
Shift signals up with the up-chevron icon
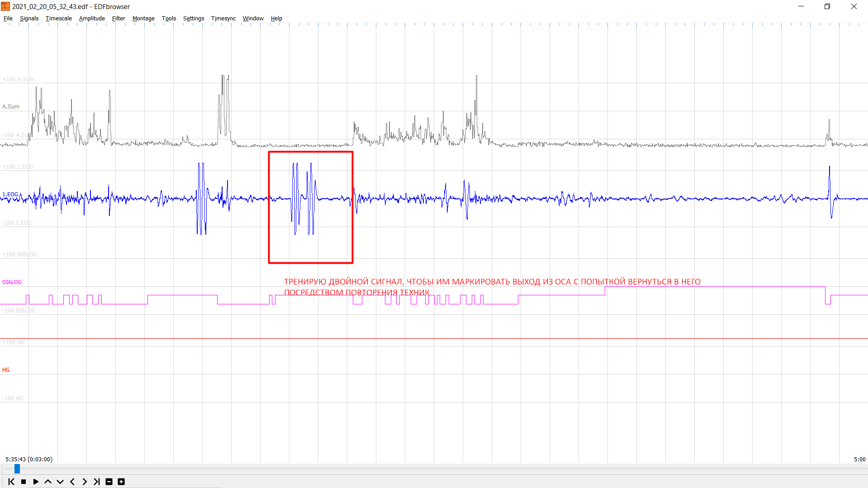coord(48,482)
